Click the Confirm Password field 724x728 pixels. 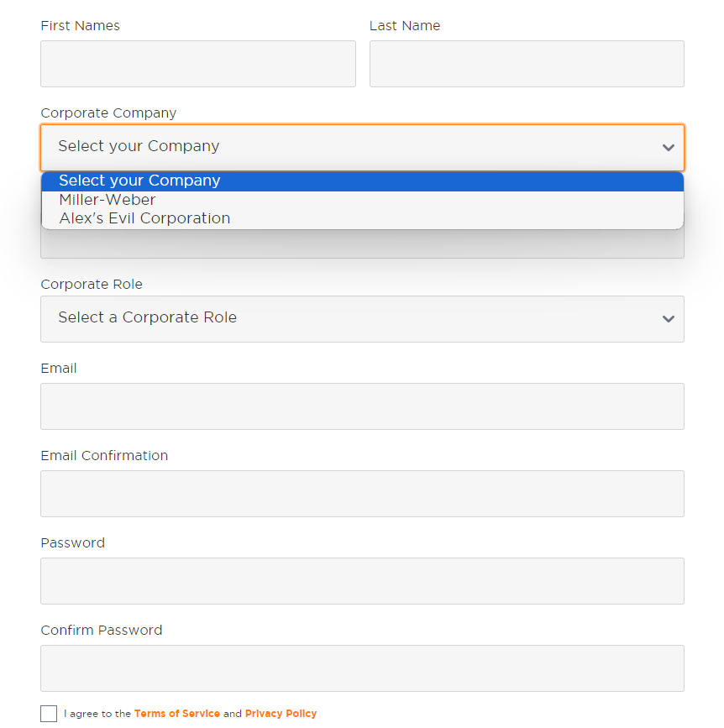tap(362, 668)
